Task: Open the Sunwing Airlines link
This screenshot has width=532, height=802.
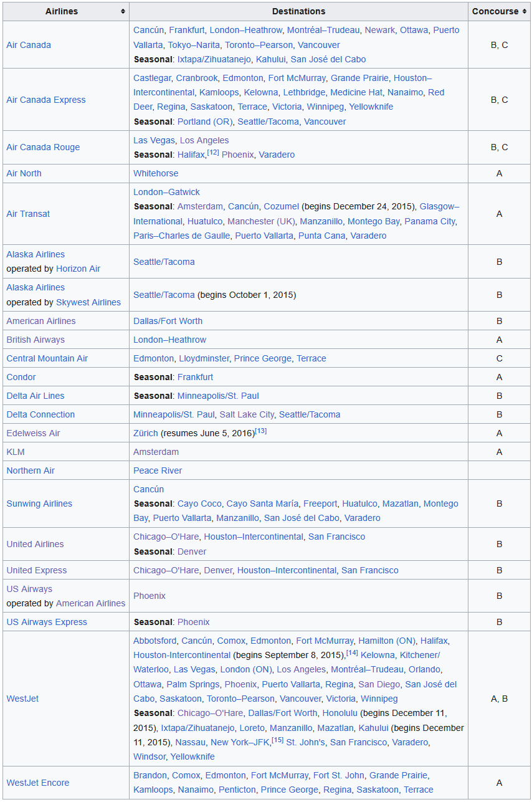Action: (39, 504)
